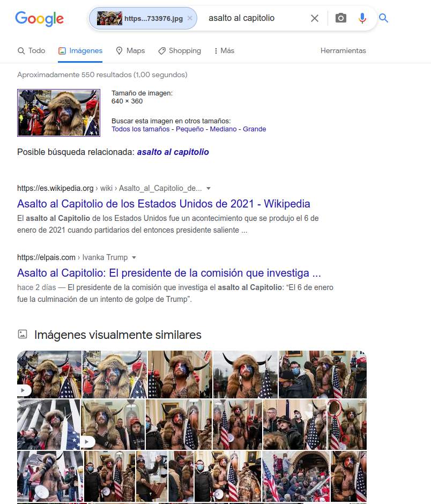This screenshot has height=504, width=431.
Task: Remove the uploaded image chip
Action: pyautogui.click(x=190, y=18)
